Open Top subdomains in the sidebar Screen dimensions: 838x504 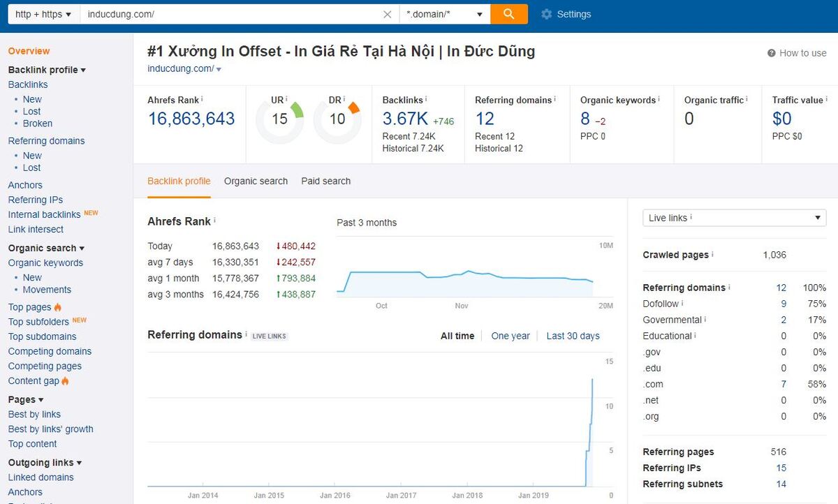42,336
